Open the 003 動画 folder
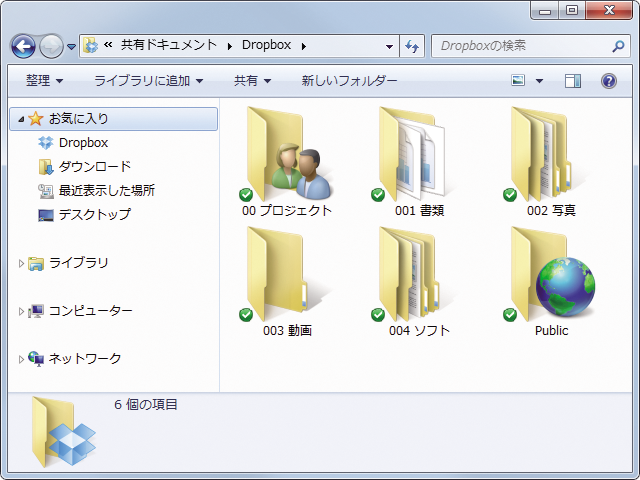Viewport: 640px width, 480px height. point(287,275)
